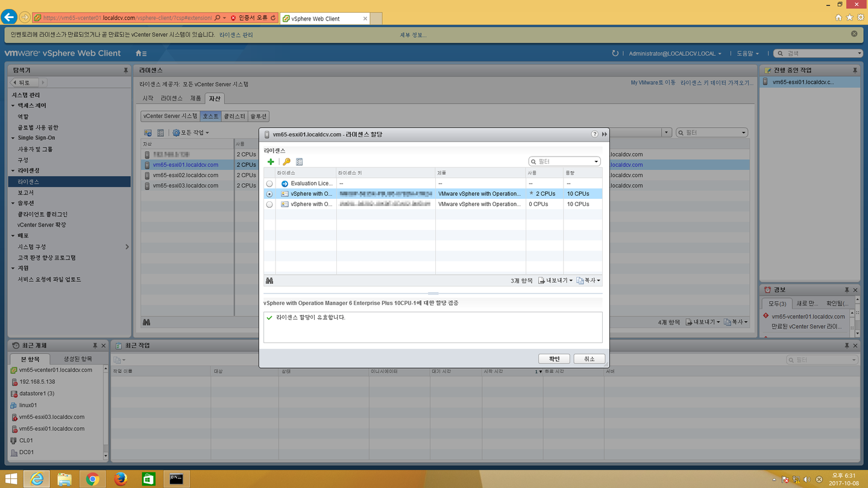Close the 최근 개체 panel

(103, 345)
